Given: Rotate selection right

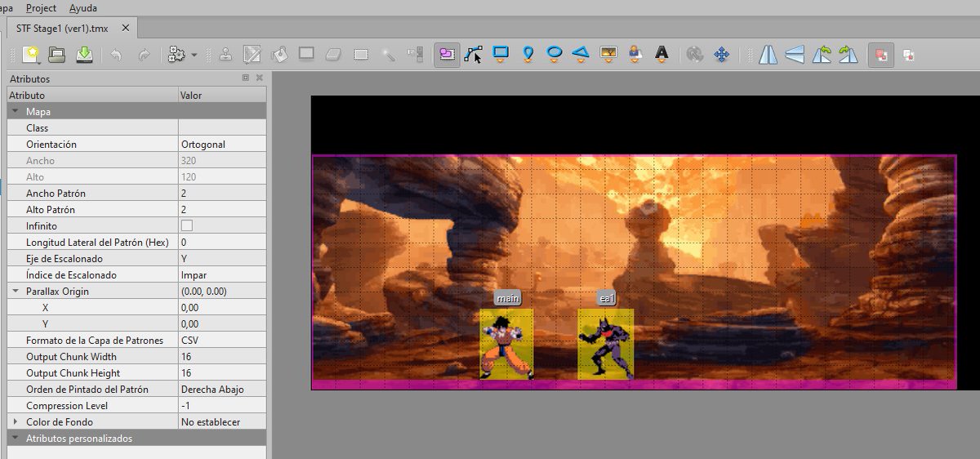Looking at the screenshot, I should (x=849, y=55).
